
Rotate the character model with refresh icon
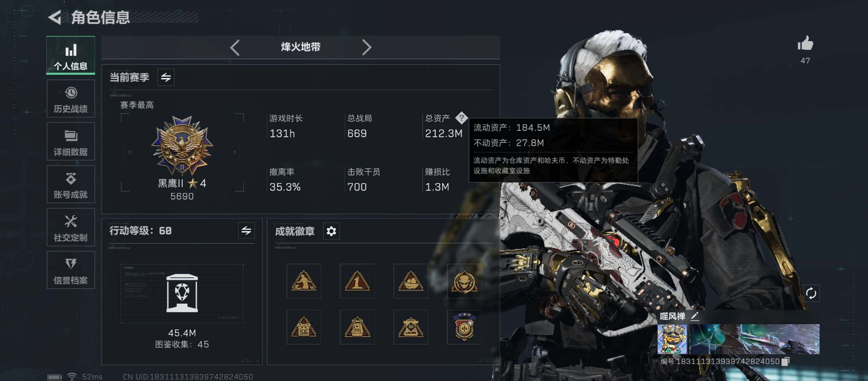(x=811, y=293)
